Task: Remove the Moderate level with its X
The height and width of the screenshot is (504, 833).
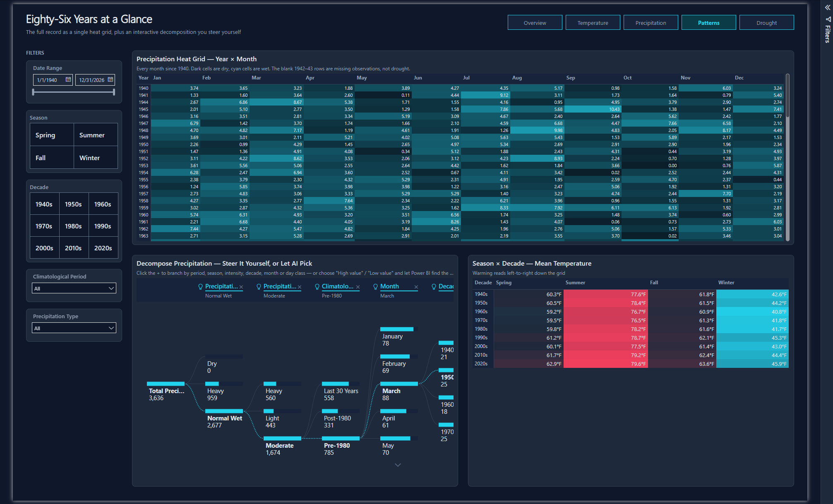Action: pyautogui.click(x=300, y=287)
